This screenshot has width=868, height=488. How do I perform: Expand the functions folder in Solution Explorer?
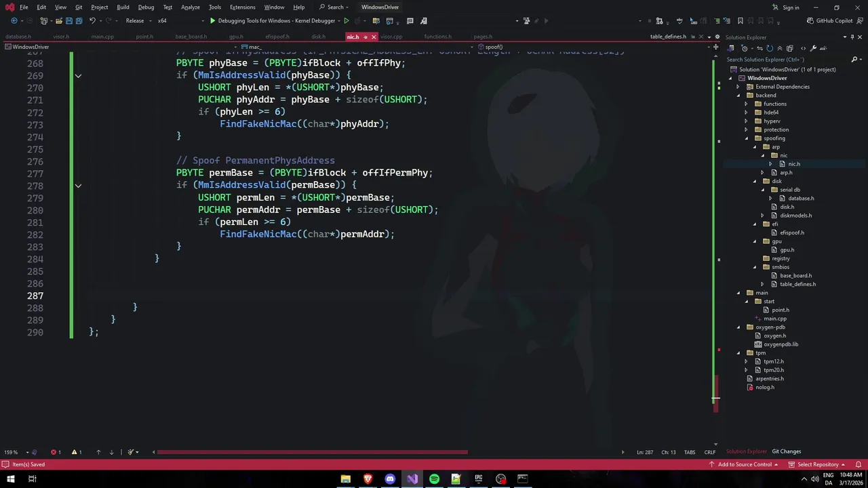746,104
